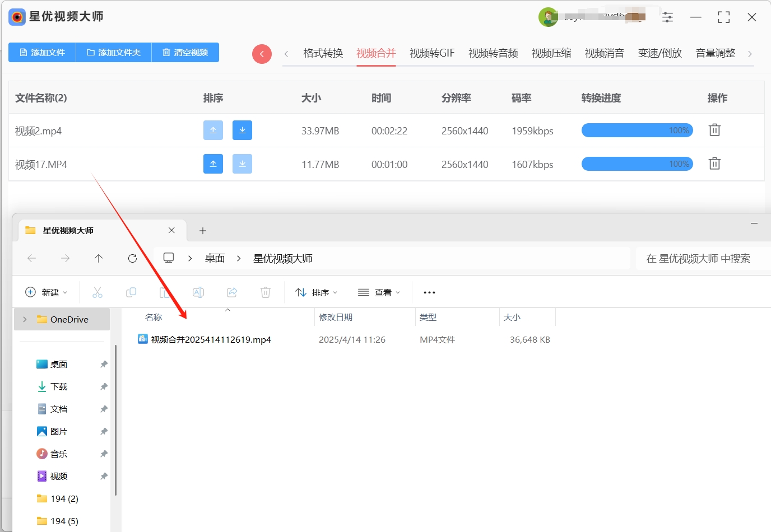The height and width of the screenshot is (532, 771).
Task: Show earlier tabs with left chevron
Action: [286, 54]
